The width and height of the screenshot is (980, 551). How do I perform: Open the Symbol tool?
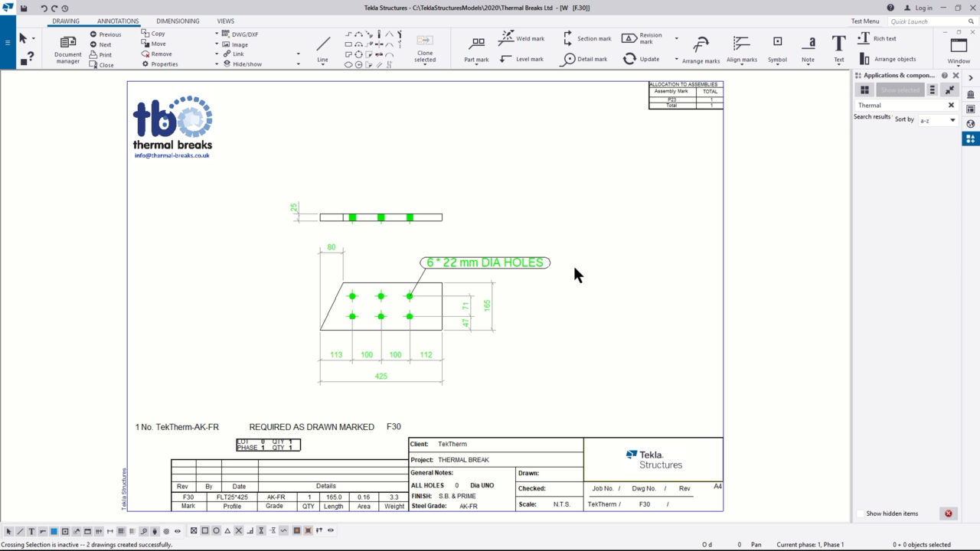click(x=777, y=48)
